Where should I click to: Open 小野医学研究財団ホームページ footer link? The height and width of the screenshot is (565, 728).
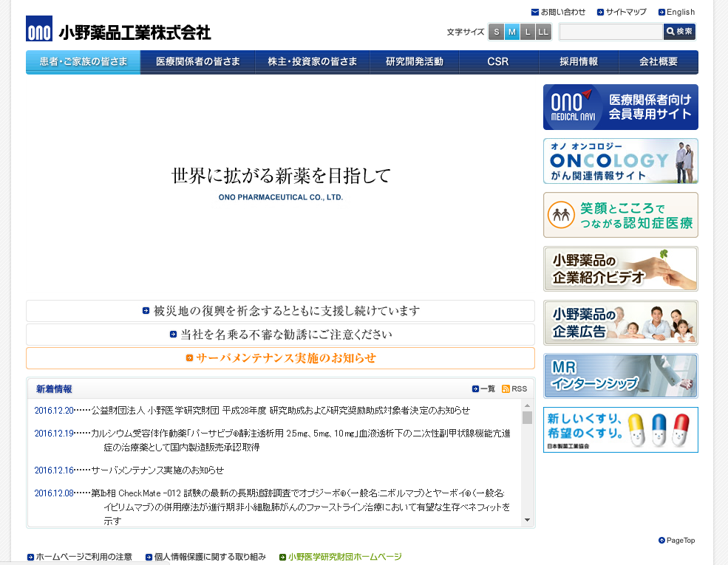[x=345, y=557]
